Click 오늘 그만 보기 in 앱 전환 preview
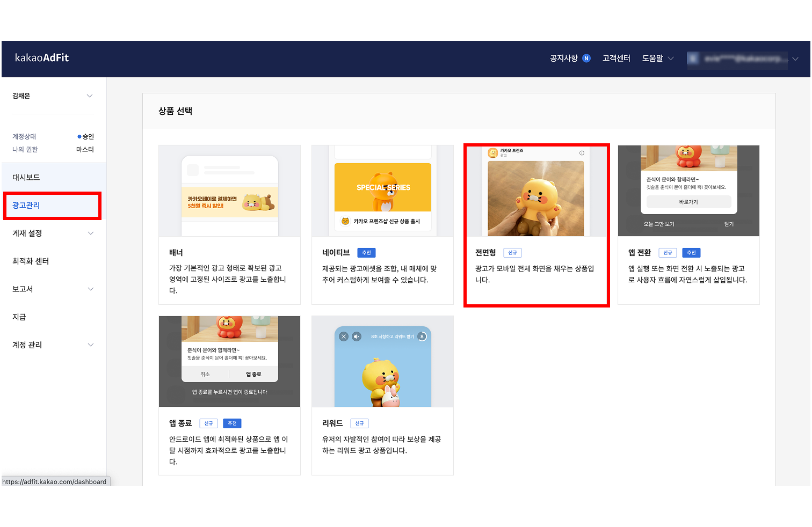The width and height of the screenshot is (812, 527). tap(659, 224)
